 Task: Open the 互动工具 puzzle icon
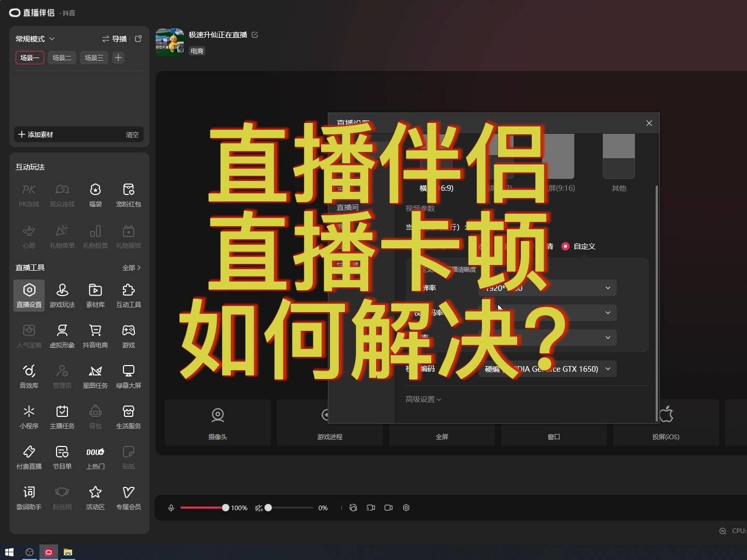point(129,296)
